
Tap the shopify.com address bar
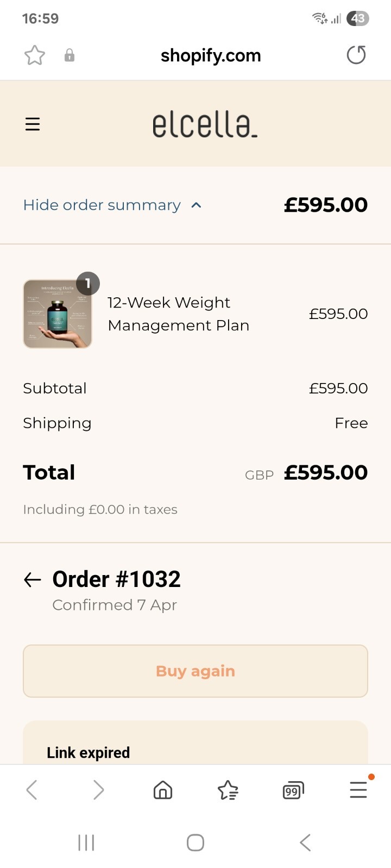(x=211, y=55)
